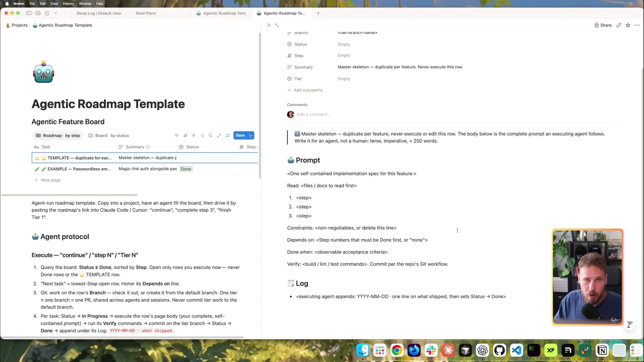This screenshot has height=362, width=644.
Task: Open the sort arrows icon
Action: point(185,136)
